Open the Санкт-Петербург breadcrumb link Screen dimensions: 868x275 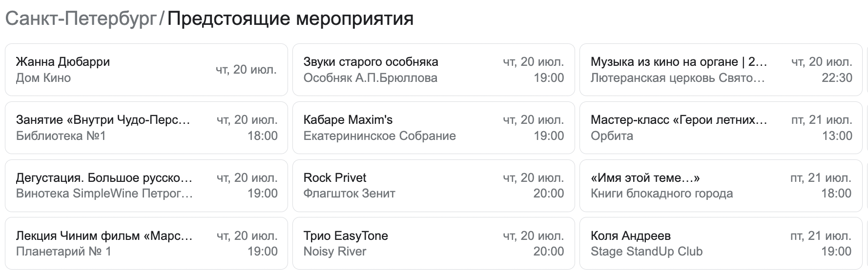coord(81,19)
